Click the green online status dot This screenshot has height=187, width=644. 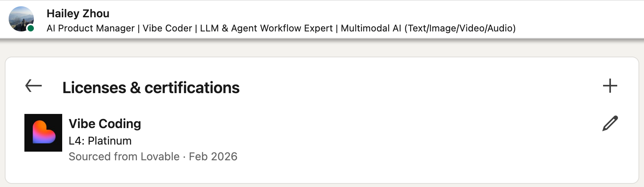(31, 28)
